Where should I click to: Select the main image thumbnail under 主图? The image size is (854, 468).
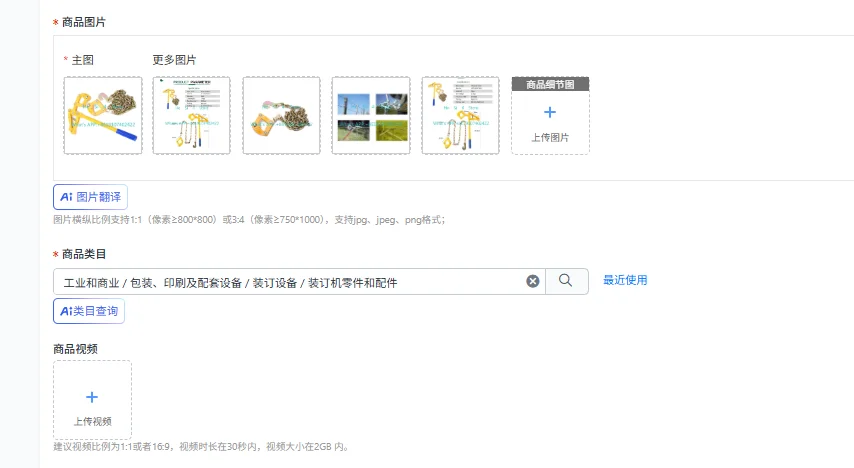click(x=103, y=116)
